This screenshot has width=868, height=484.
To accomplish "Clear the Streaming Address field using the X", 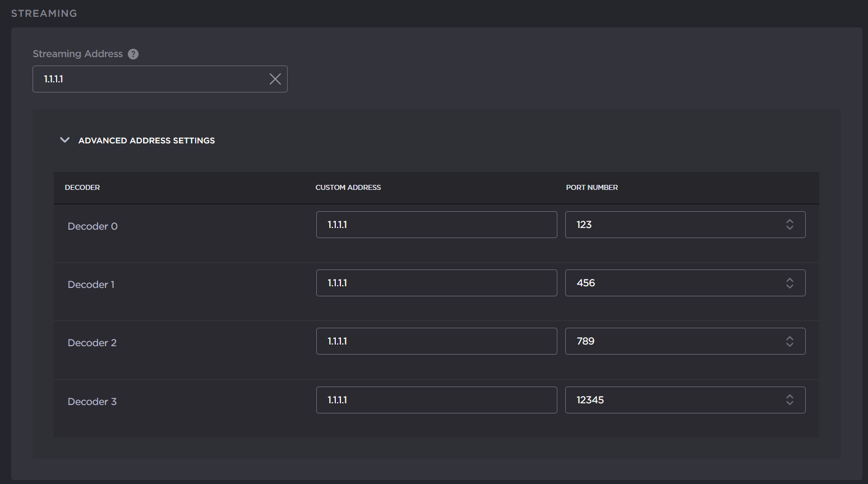I will pos(275,79).
